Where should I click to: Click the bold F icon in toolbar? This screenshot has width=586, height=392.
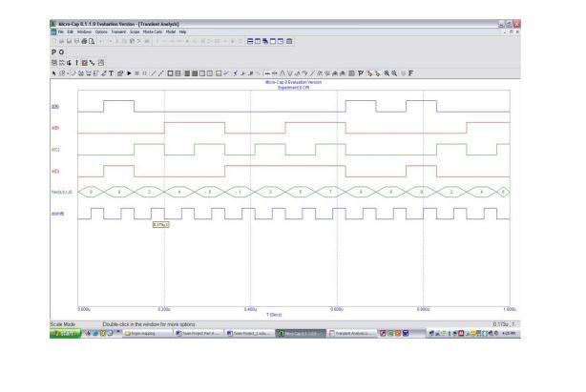click(410, 73)
